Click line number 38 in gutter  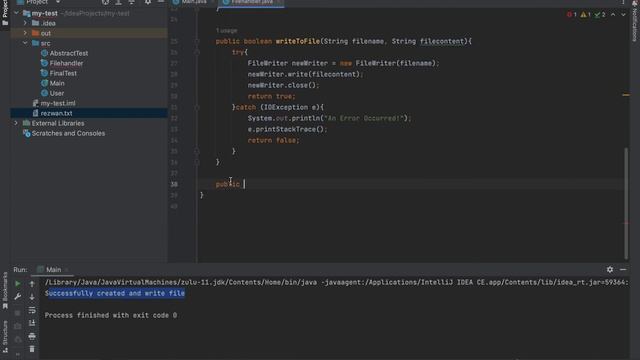[x=174, y=184]
